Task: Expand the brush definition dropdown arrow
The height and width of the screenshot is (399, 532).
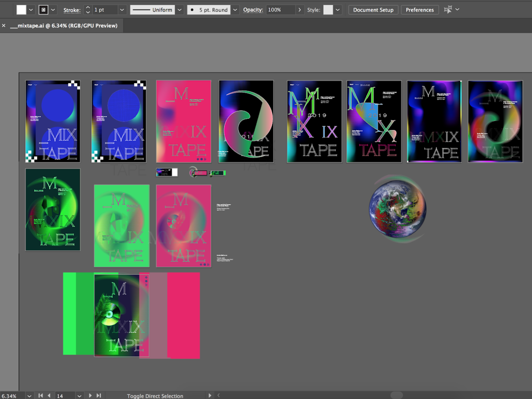Action: pyautogui.click(x=235, y=10)
